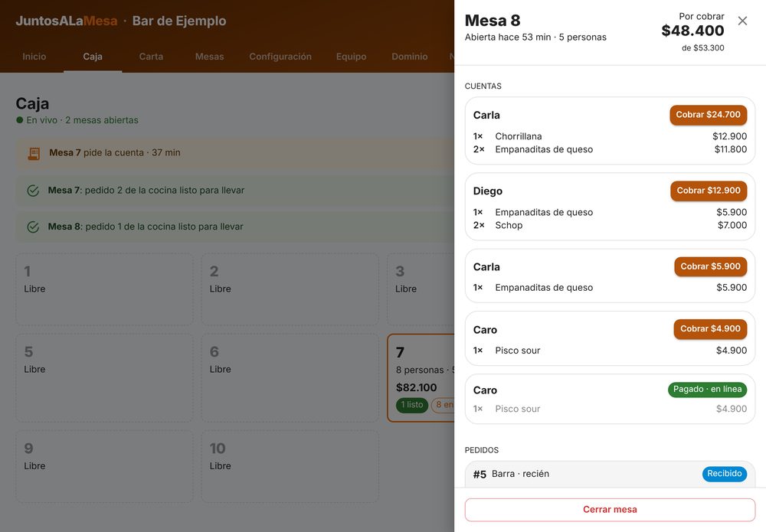Viewport: 766px width, 532px height.
Task: Open the Mesa 7 pedido 2 listo notification
Action: click(x=235, y=191)
